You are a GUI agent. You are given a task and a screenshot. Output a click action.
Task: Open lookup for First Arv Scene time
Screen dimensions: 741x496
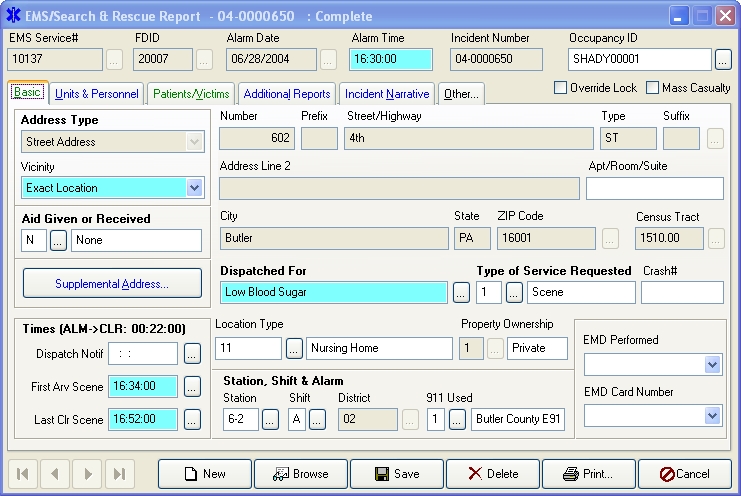[193, 387]
